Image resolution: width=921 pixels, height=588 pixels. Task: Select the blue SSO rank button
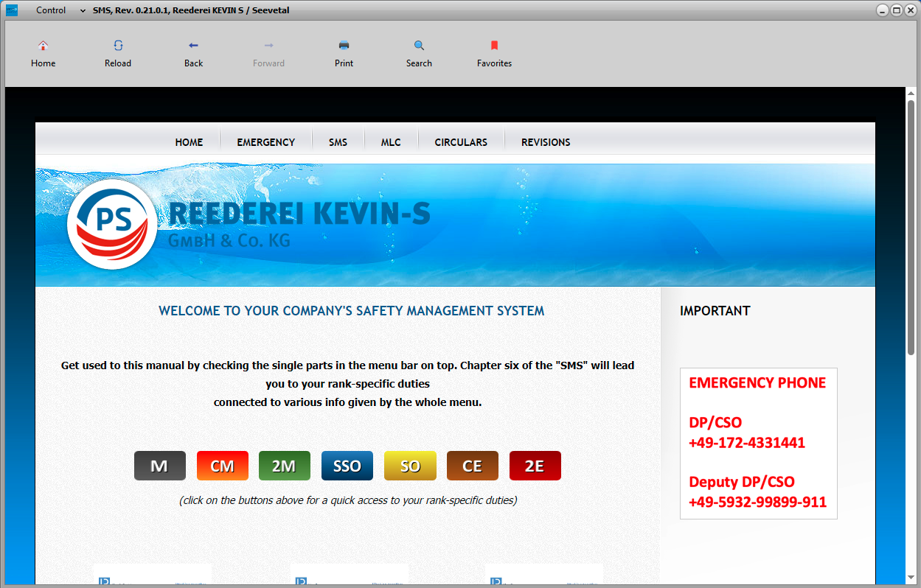pos(347,466)
